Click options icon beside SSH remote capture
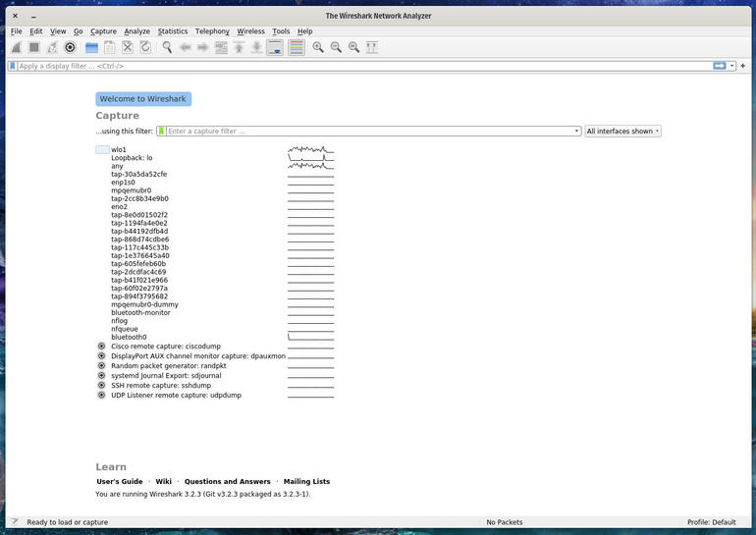 pos(101,386)
